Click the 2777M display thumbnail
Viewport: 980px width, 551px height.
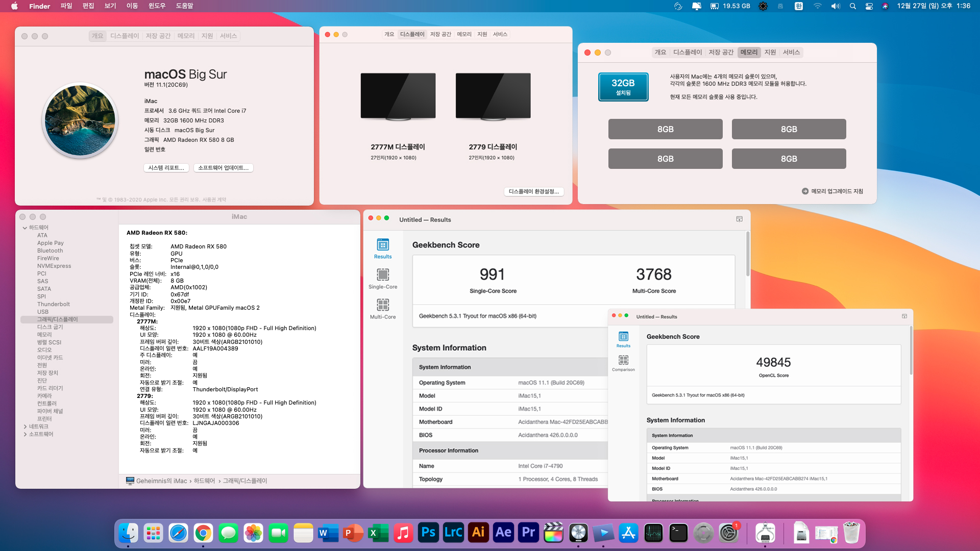398,97
